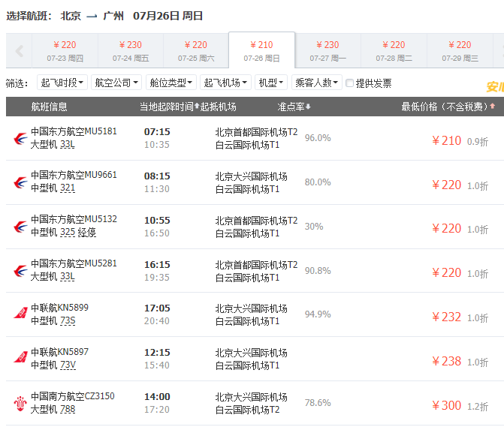This screenshot has height=427, width=504.
Task: Click China Southern logo for CZ3150
Action: 20,402
